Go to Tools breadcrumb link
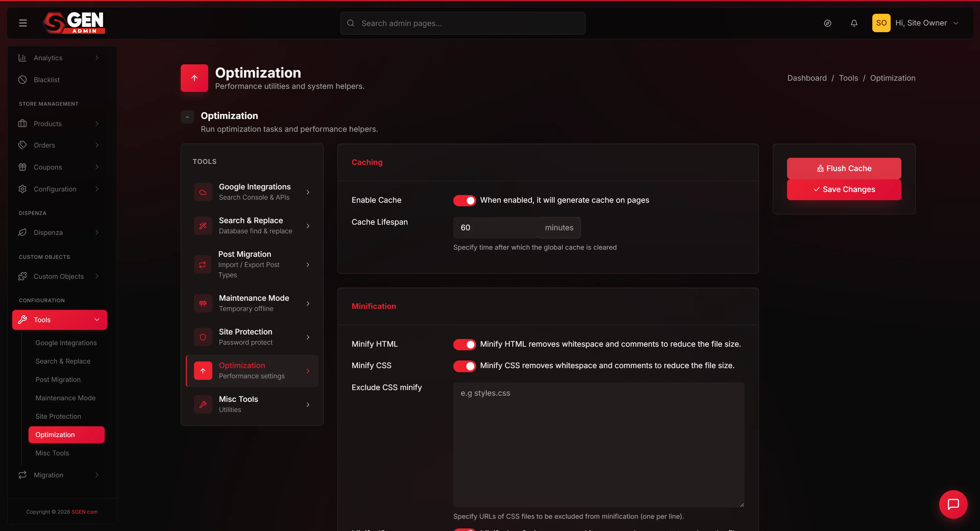Image resolution: width=980 pixels, height=531 pixels. click(x=848, y=78)
